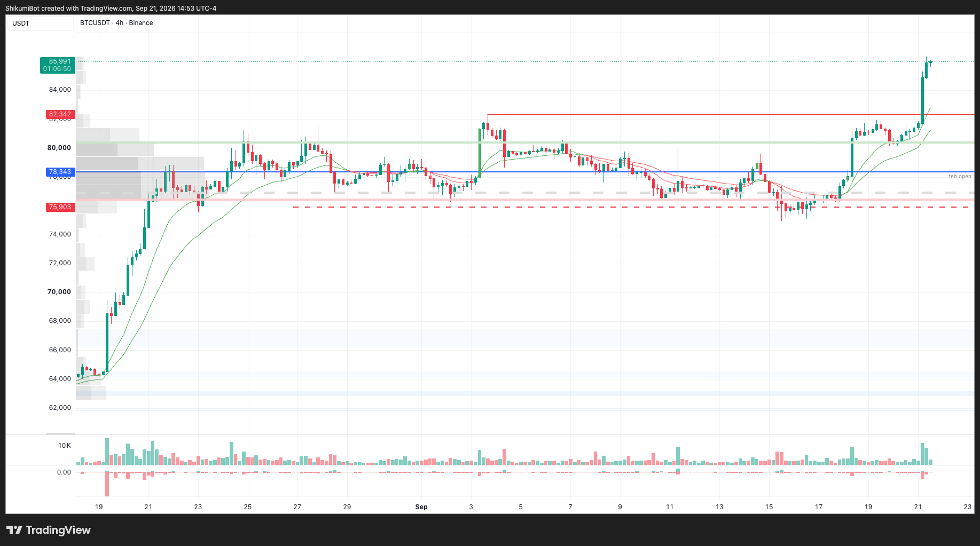Click the TradingView logo
Viewport: 980px width, 546px height.
(x=49, y=530)
